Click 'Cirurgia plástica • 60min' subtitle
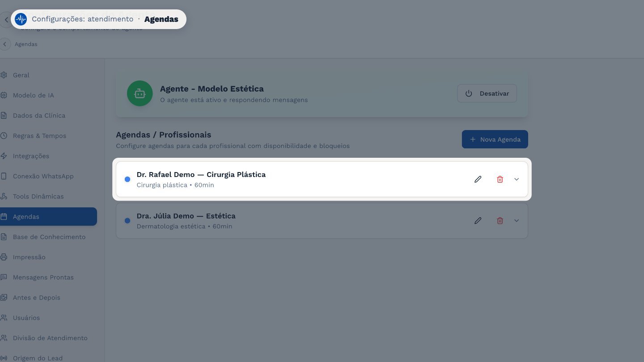This screenshot has height=362, width=644. click(175, 185)
